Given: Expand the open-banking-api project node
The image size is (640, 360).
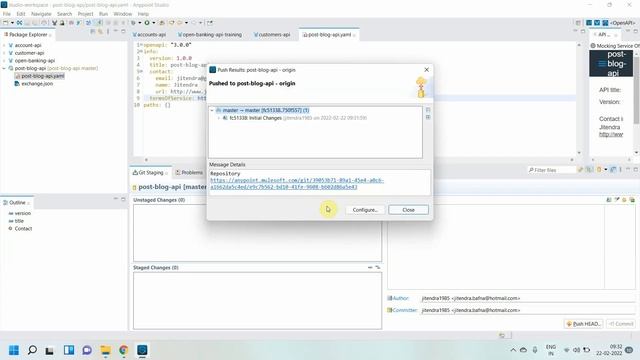Looking at the screenshot, I should click(x=4, y=60).
